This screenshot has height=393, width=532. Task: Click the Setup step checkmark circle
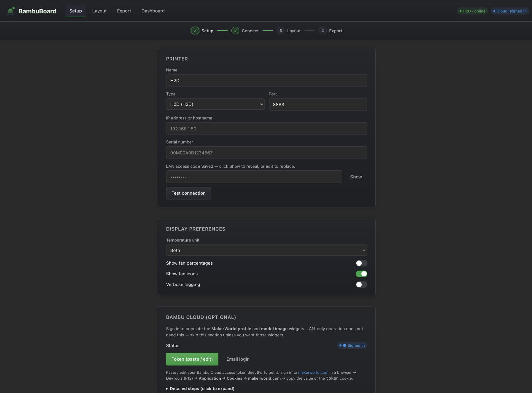coord(195,31)
